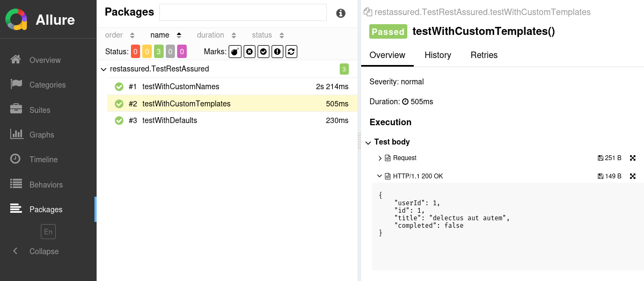Open Request attachment in fullscreen
Screen dimensions: 644x281
(x=633, y=158)
